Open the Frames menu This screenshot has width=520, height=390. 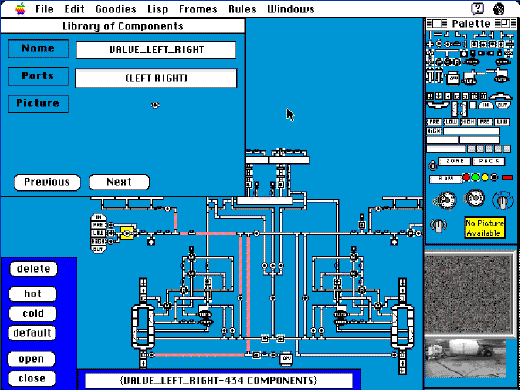pyautogui.click(x=198, y=9)
